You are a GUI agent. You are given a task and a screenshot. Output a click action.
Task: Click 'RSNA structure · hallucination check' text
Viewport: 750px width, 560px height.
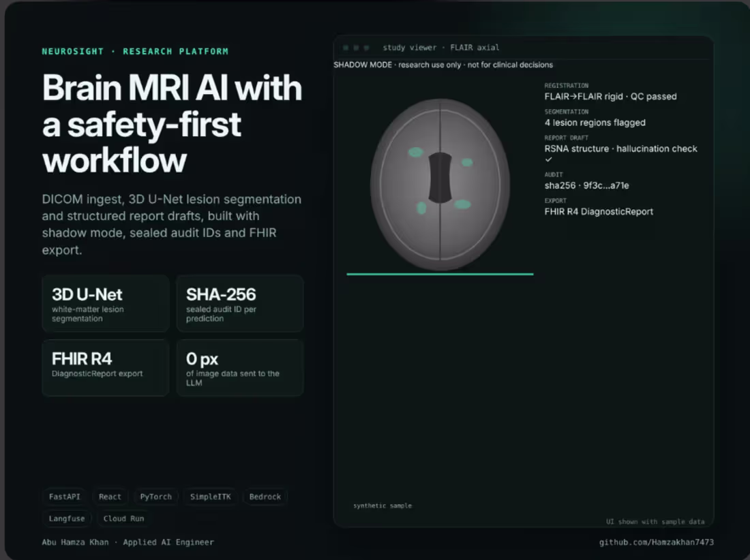(x=620, y=149)
